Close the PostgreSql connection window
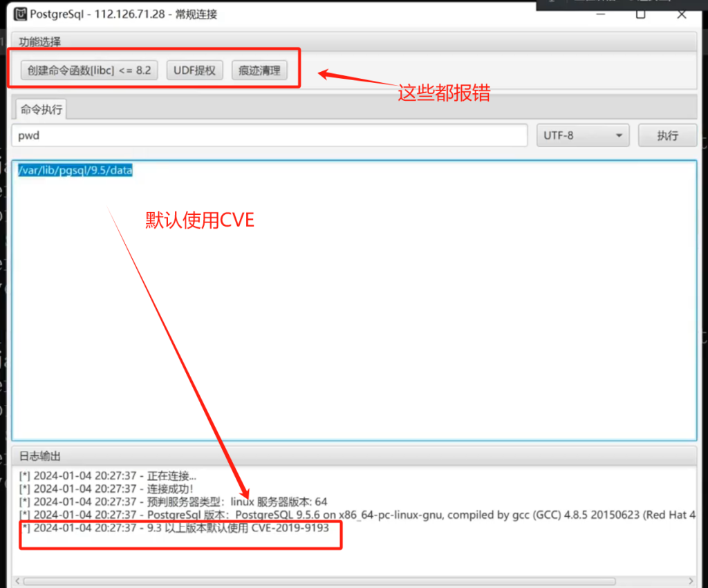Screen dimensions: 708x588 [x=682, y=15]
